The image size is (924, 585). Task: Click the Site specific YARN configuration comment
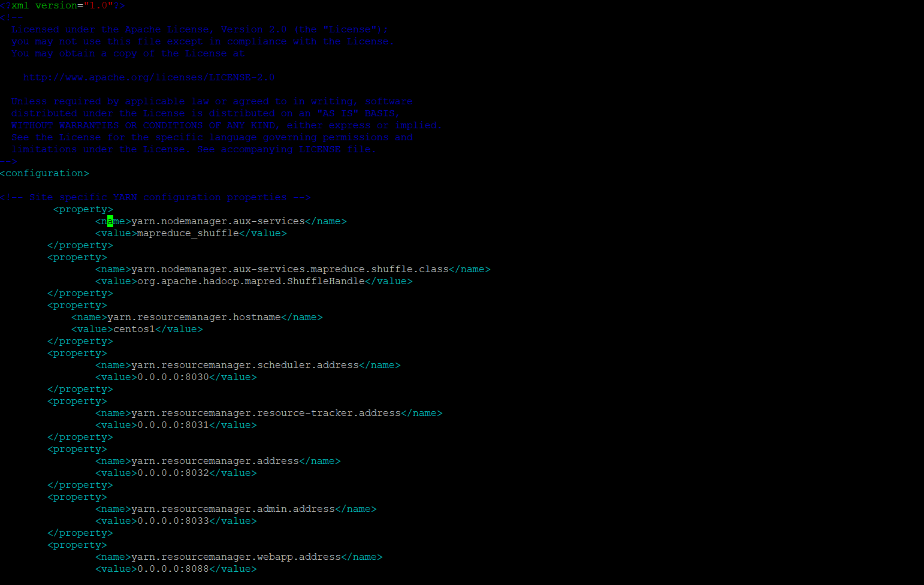(x=155, y=197)
